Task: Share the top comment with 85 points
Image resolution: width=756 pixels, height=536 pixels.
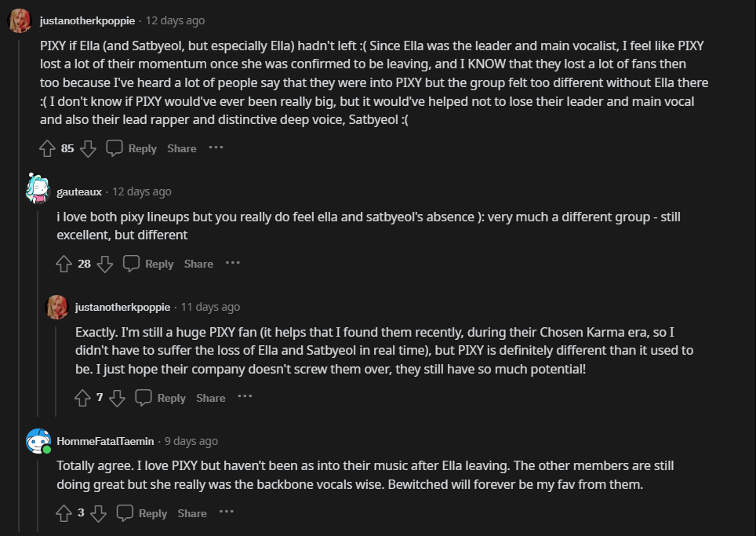Action: pyautogui.click(x=182, y=148)
